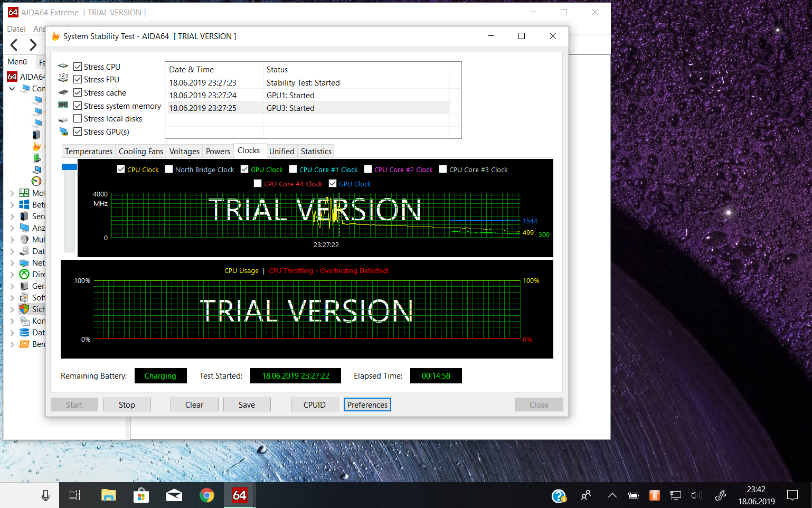Image resolution: width=812 pixels, height=508 pixels.
Task: Expand the Benchmark tree node
Action: coord(12,344)
